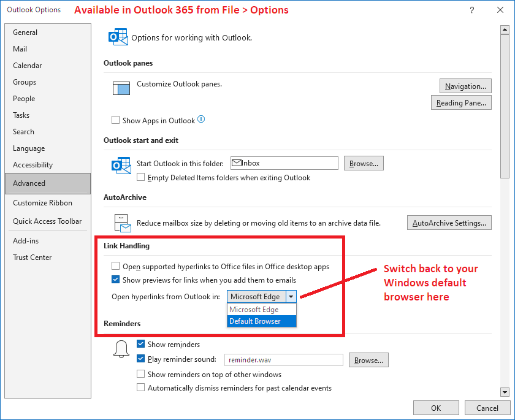Screen dimensions: 515x420
Task: Click the Outlook panes layout icon
Action: (x=121, y=88)
